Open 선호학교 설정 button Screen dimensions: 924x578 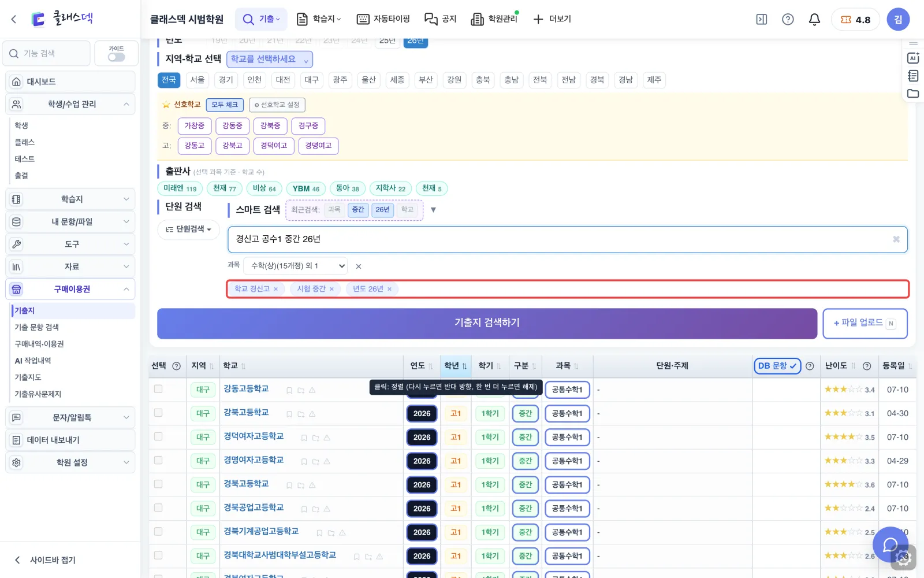tap(277, 105)
